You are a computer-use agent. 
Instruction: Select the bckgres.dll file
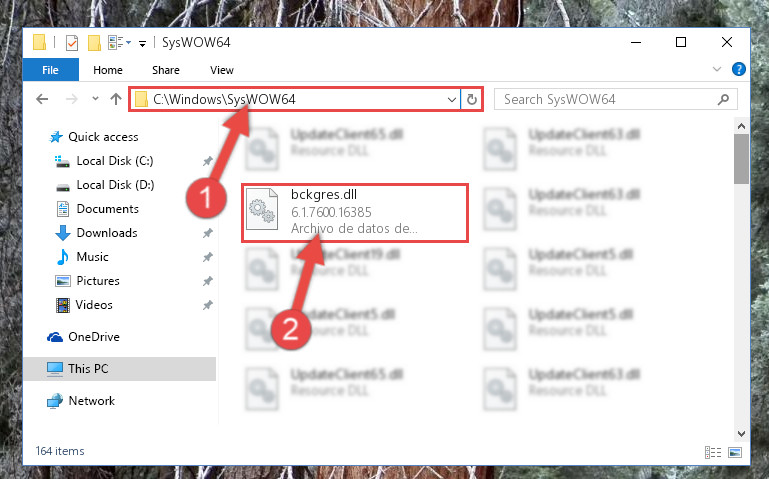point(355,212)
